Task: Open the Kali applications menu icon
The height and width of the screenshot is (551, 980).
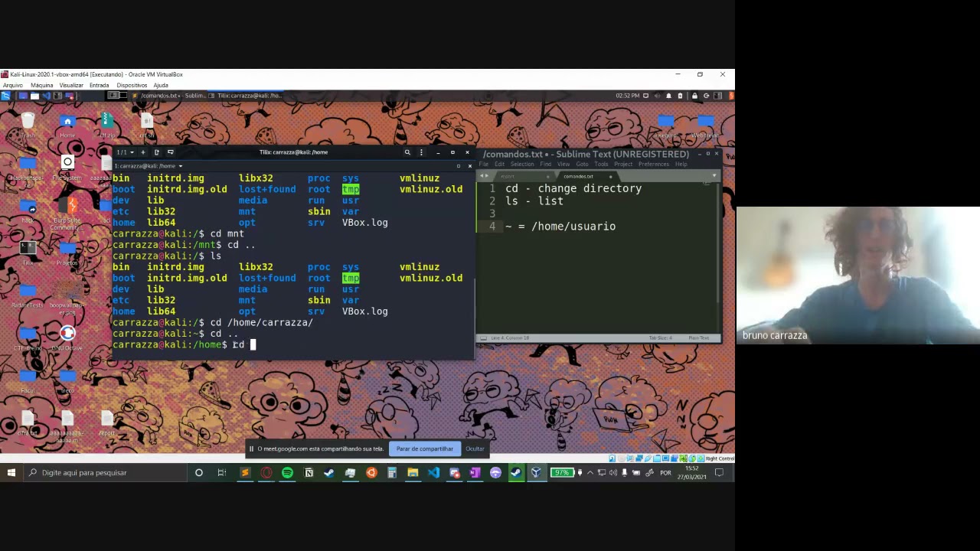Action: pos(5,96)
